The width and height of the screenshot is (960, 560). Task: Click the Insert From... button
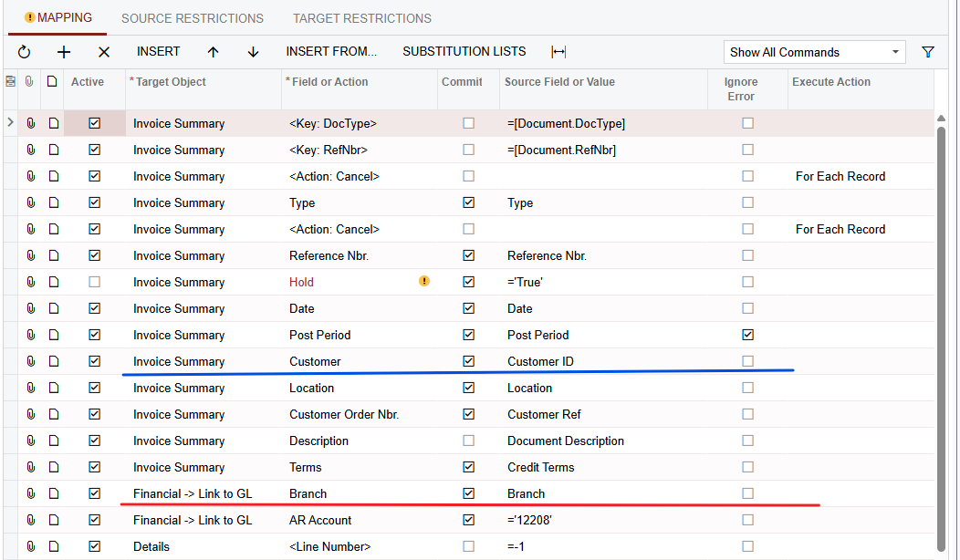point(331,51)
